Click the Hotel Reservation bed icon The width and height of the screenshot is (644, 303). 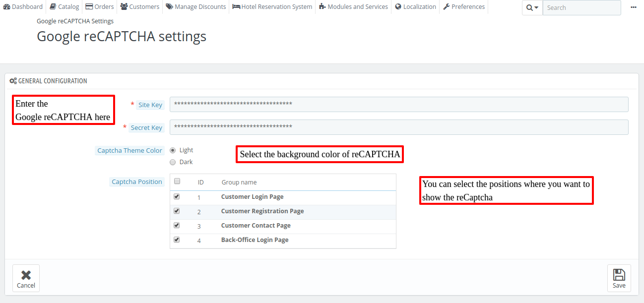click(236, 7)
